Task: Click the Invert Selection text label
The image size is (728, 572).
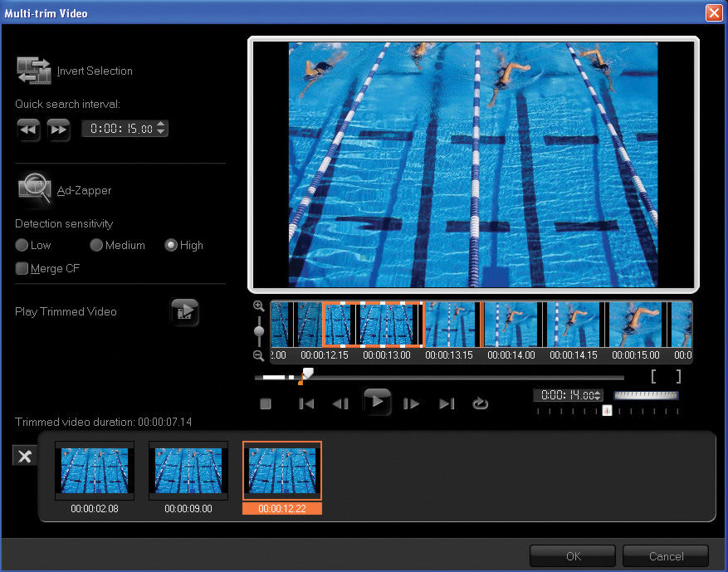Action: point(95,71)
